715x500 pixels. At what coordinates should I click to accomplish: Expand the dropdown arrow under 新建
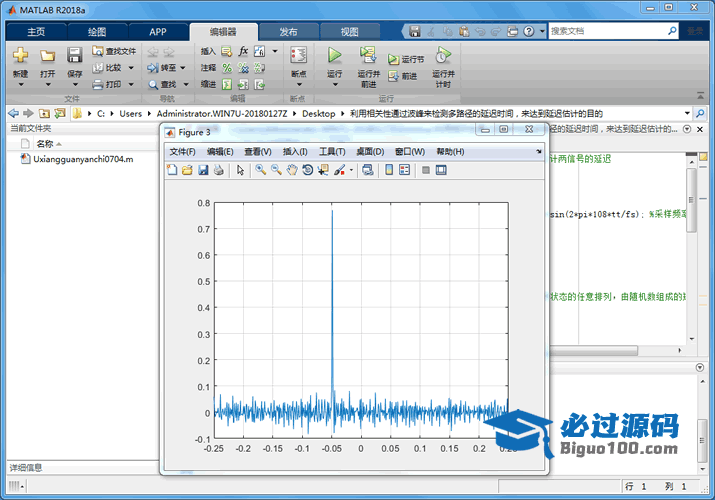21,85
